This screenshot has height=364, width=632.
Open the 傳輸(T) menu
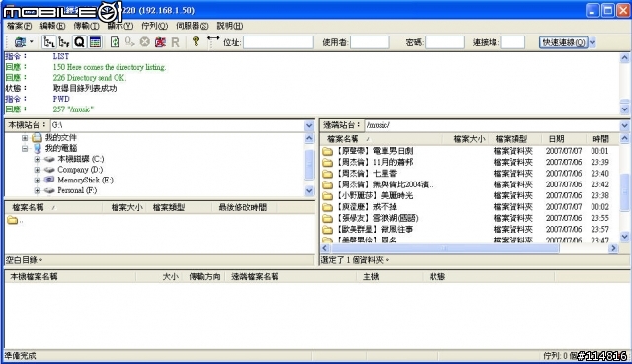pos(86,26)
